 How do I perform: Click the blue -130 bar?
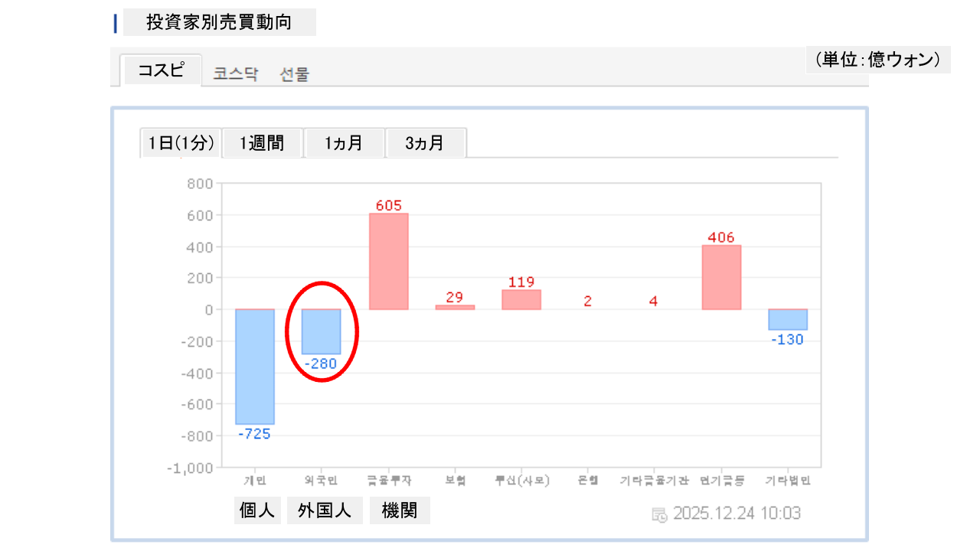788,320
